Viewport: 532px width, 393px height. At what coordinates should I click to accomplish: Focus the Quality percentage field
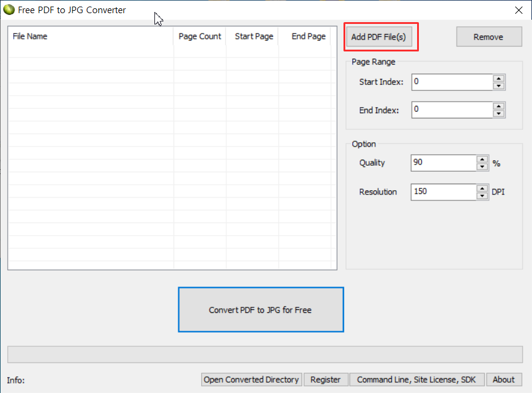pyautogui.click(x=443, y=163)
